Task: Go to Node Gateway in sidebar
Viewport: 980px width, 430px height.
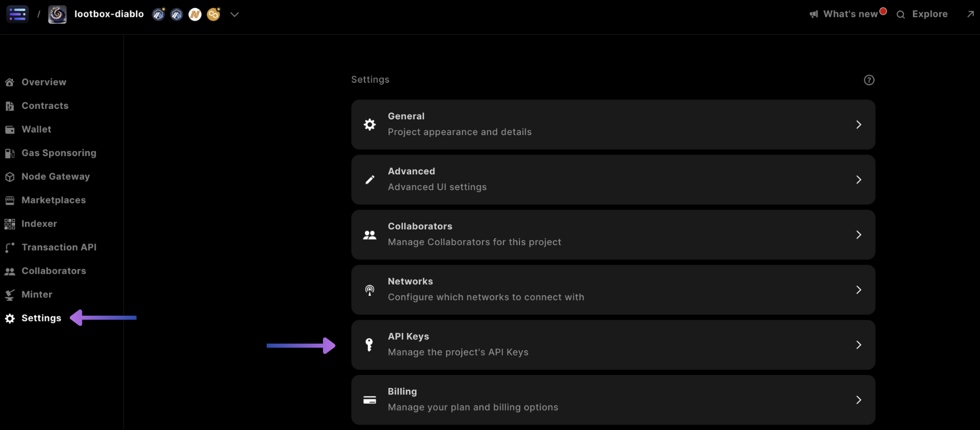Action: click(55, 176)
